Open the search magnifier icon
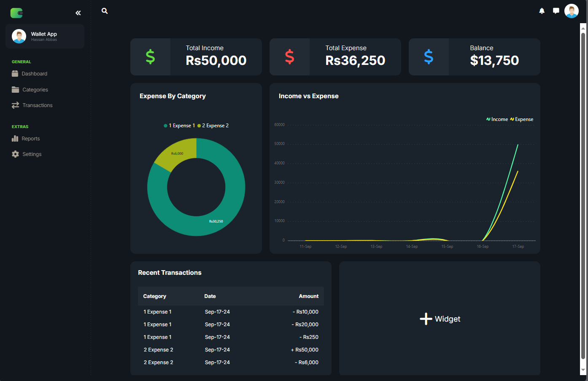The width and height of the screenshot is (588, 381). click(105, 11)
